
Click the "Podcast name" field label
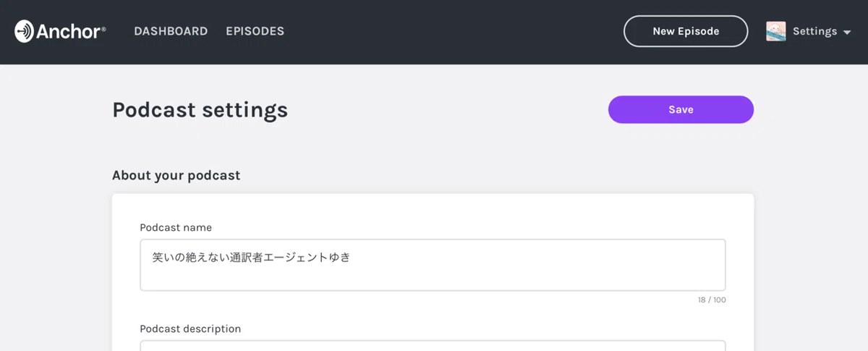[x=176, y=227]
